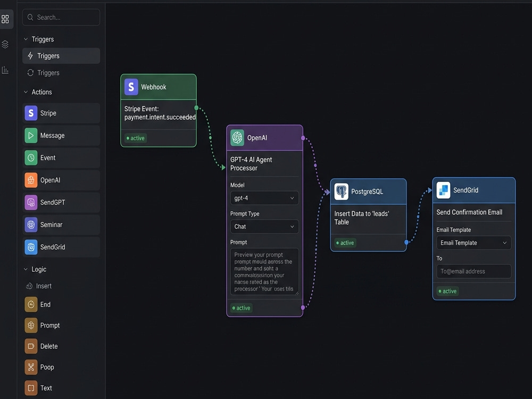Click the Text logic bracket icon
Screen dimensions: 532x399
tap(31, 388)
